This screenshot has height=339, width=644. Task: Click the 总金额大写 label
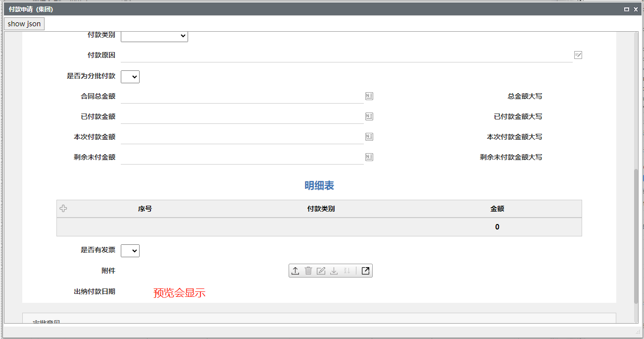point(525,96)
